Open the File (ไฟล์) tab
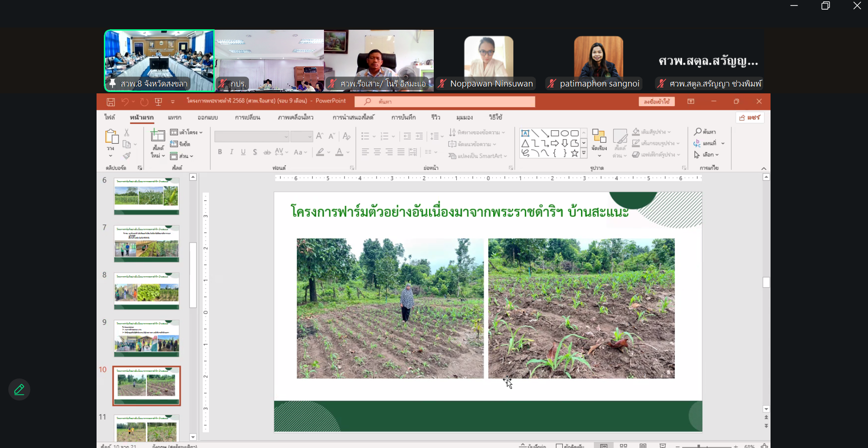 (110, 118)
